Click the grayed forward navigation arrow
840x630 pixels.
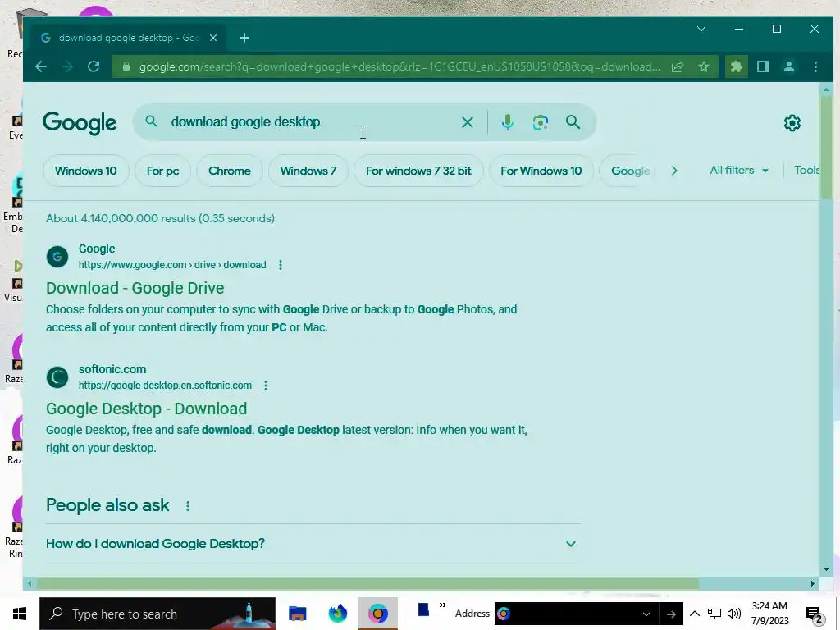click(67, 66)
